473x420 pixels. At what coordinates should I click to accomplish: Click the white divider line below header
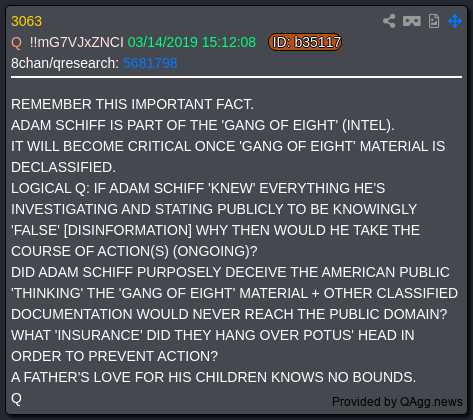(236, 77)
